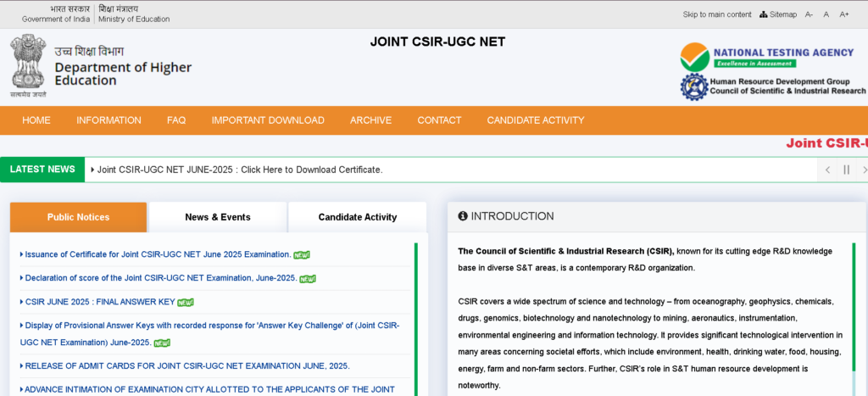
Task: Click the Introduction panel green scrollbar
Action: click(854, 307)
